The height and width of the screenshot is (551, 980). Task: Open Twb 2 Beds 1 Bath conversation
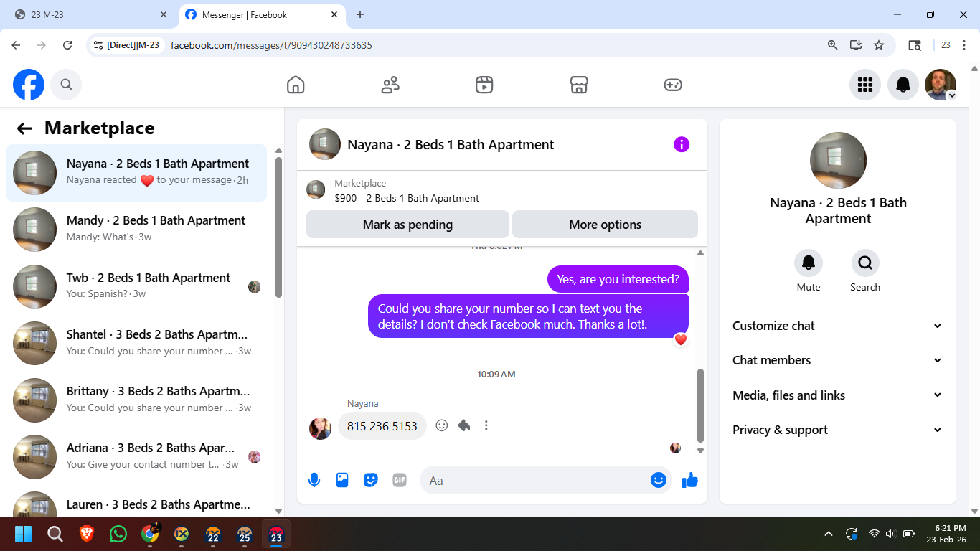click(136, 286)
